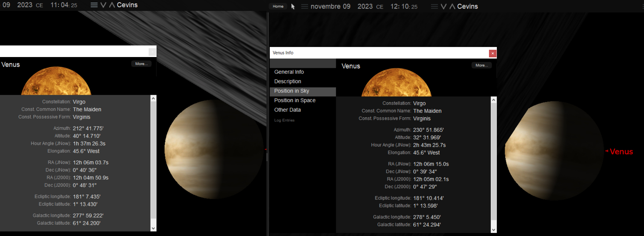Click the Home button in the toolbar
The image size is (644, 236).
click(278, 6)
